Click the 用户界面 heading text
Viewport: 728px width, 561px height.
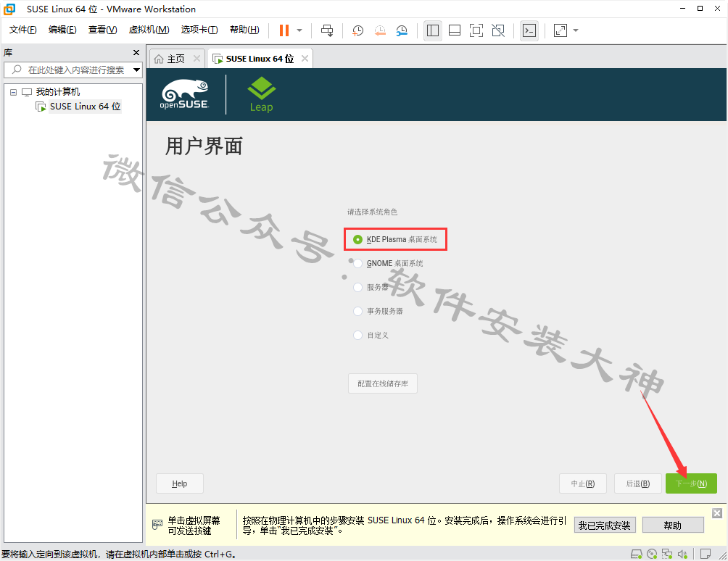tap(204, 146)
